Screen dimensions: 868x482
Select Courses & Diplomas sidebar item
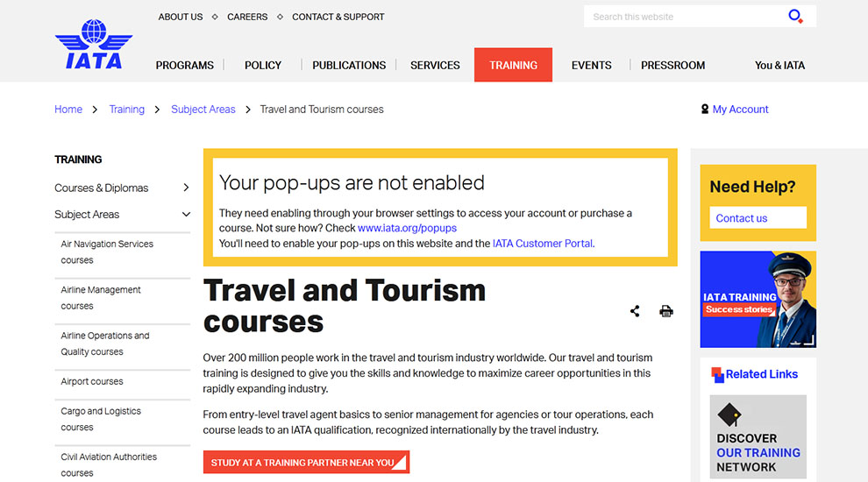(x=102, y=188)
